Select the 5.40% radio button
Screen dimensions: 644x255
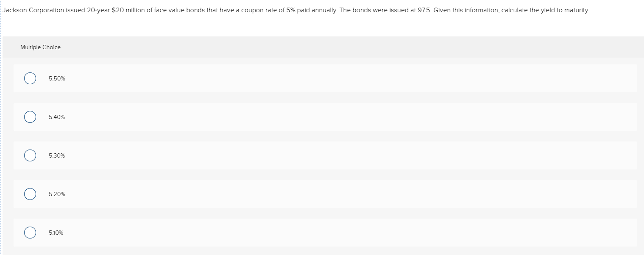pyautogui.click(x=30, y=116)
